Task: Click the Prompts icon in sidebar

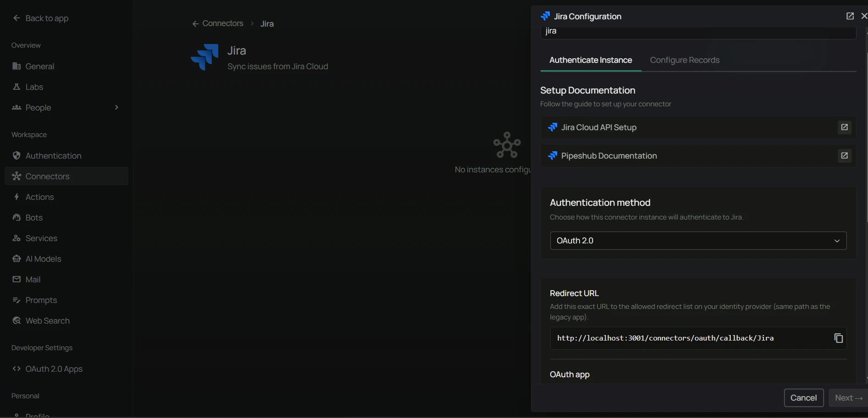Action: (x=17, y=300)
